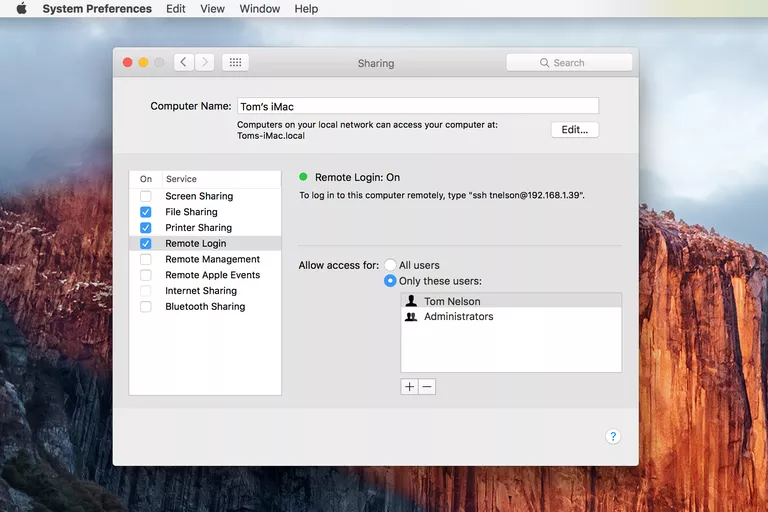Image resolution: width=768 pixels, height=512 pixels.
Task: Turn off Remote Login checkbox
Action: [x=145, y=244]
